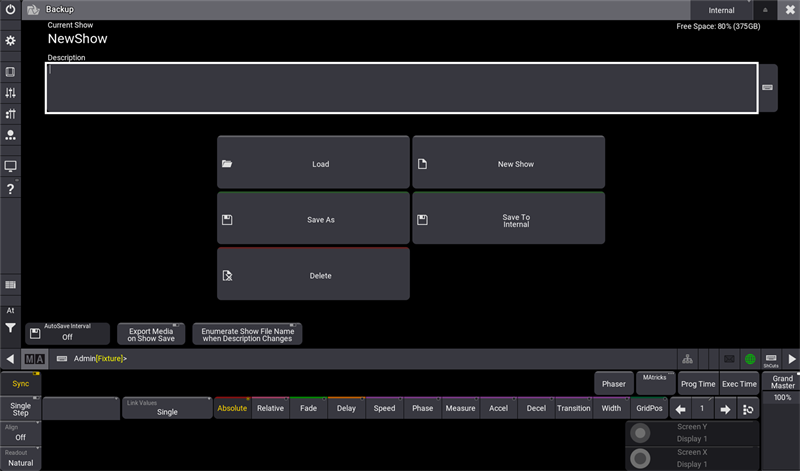The width and height of the screenshot is (800, 471).
Task: Click the loop steps icon next to right arrow
Action: pyautogui.click(x=748, y=409)
